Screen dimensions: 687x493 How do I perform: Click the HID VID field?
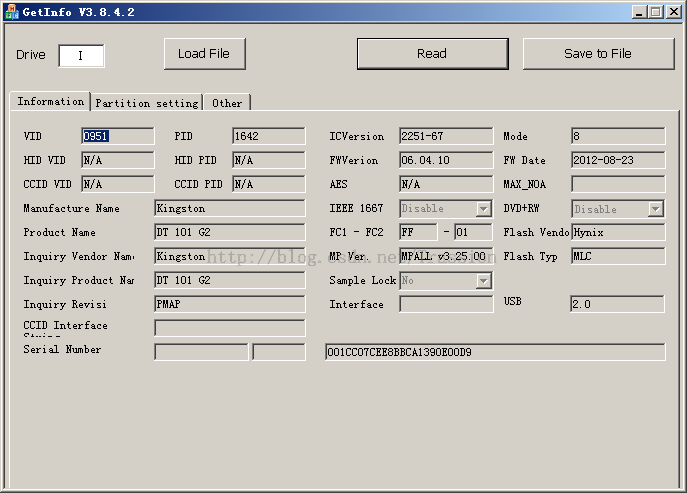pos(118,160)
